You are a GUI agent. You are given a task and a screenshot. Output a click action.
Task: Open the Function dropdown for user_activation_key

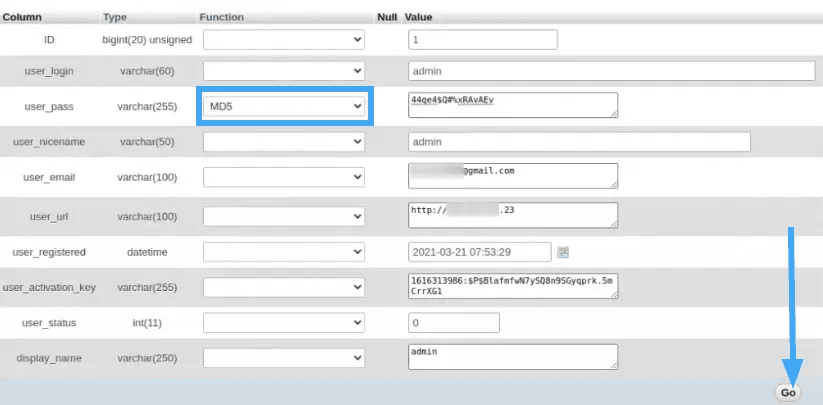pos(284,287)
